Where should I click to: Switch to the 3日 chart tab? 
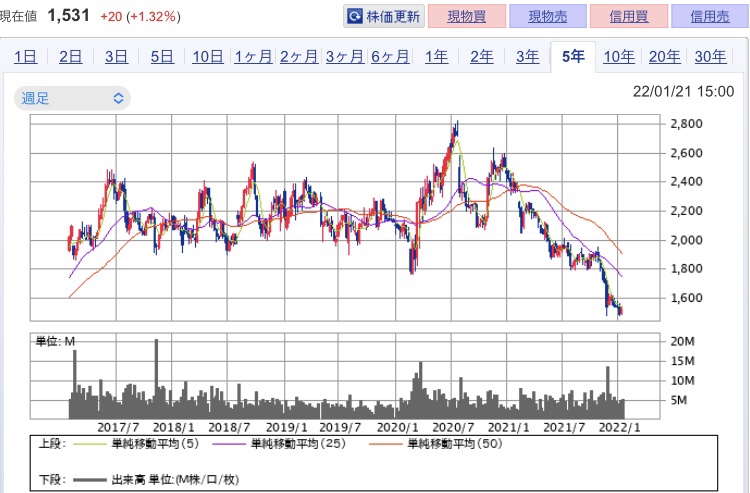[116, 57]
